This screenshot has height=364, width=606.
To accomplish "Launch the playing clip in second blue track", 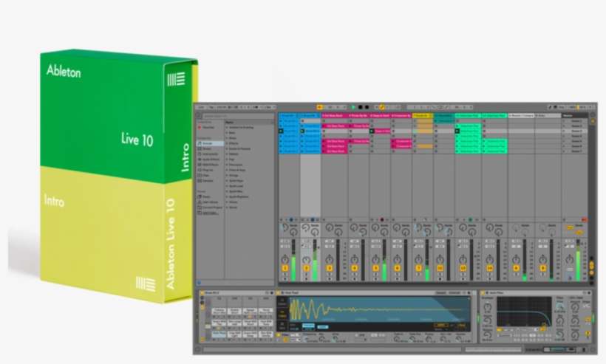I will pyautogui.click(x=302, y=131).
